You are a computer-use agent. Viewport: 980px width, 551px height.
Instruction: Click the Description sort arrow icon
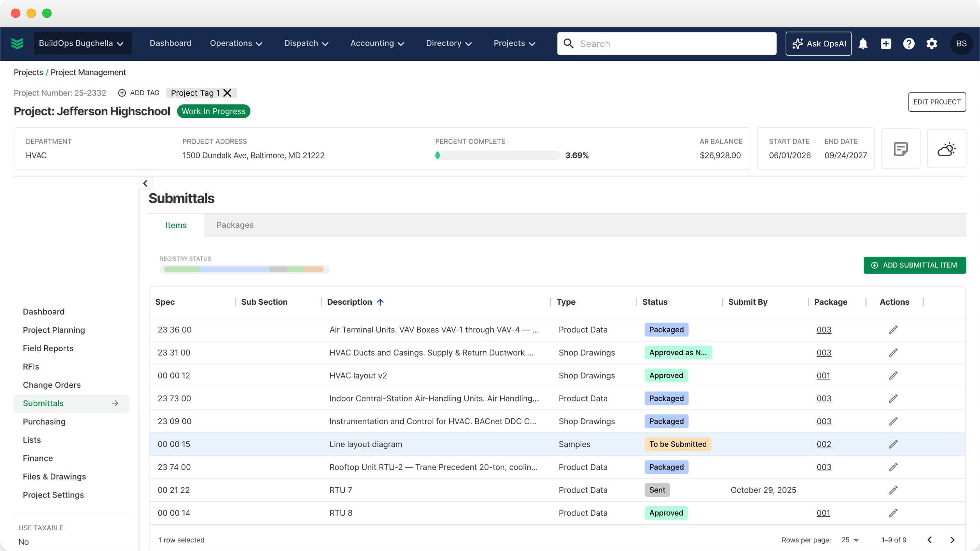(x=380, y=302)
